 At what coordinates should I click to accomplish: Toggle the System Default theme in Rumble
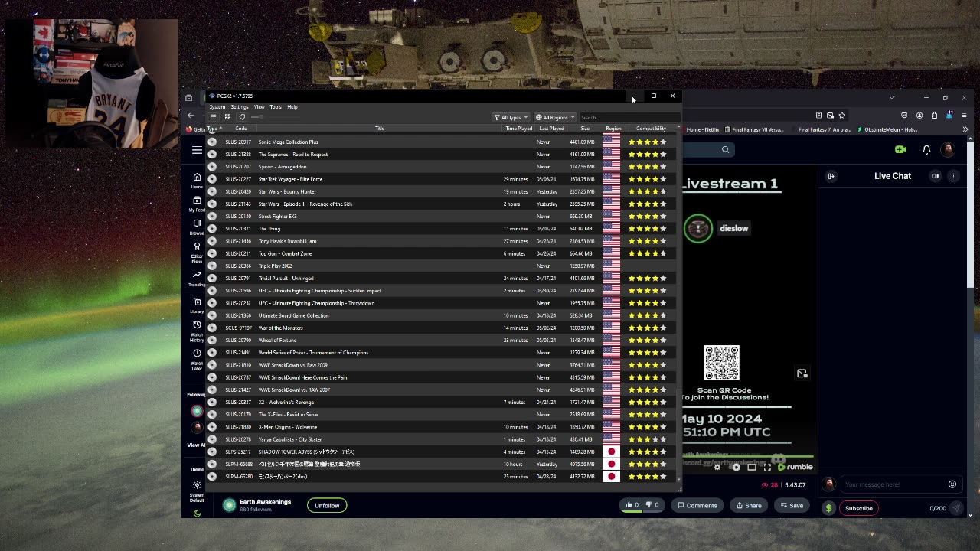click(197, 490)
